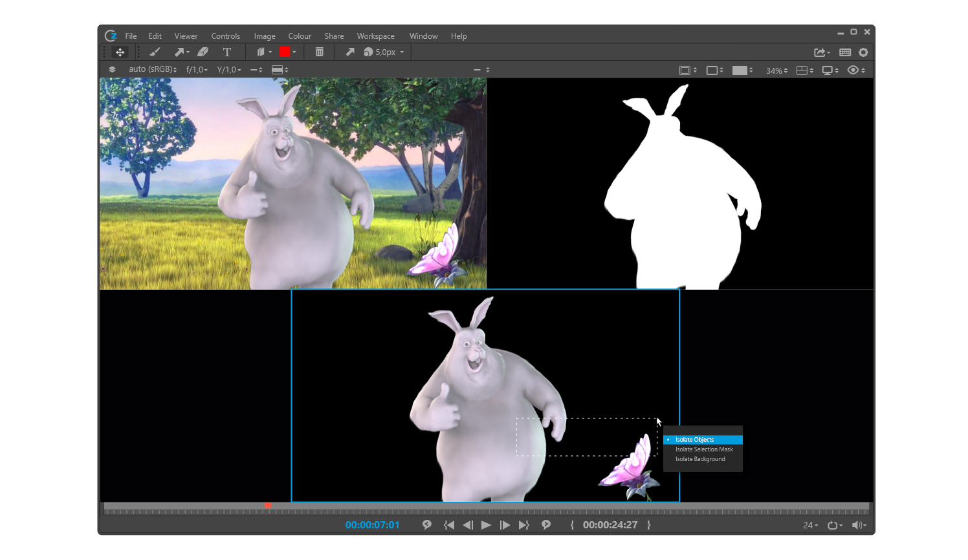Open the shape fill style dropdown
This screenshot has height=560, width=968.
tap(263, 52)
